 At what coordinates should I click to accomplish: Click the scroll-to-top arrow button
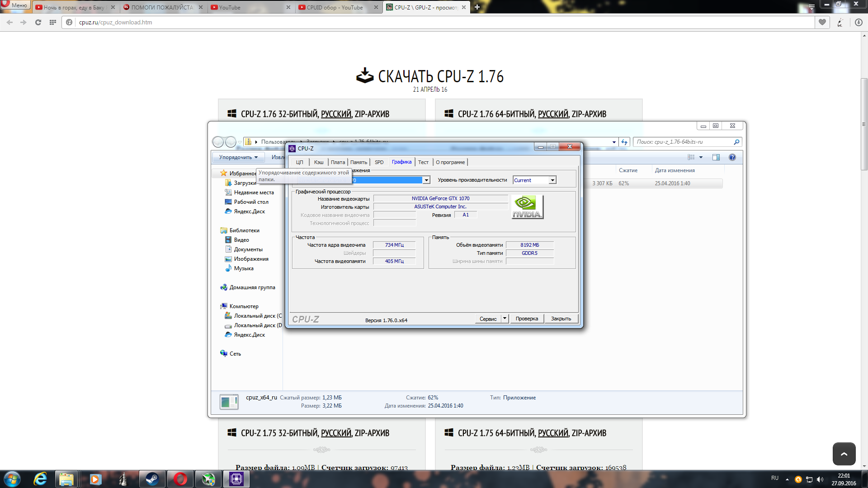844,454
